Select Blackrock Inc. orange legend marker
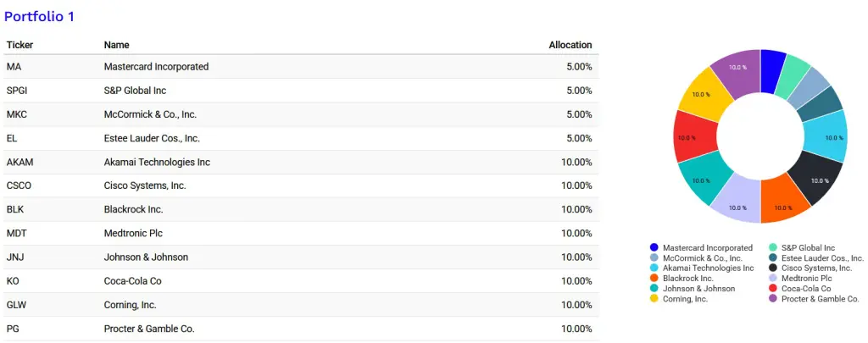 [654, 279]
